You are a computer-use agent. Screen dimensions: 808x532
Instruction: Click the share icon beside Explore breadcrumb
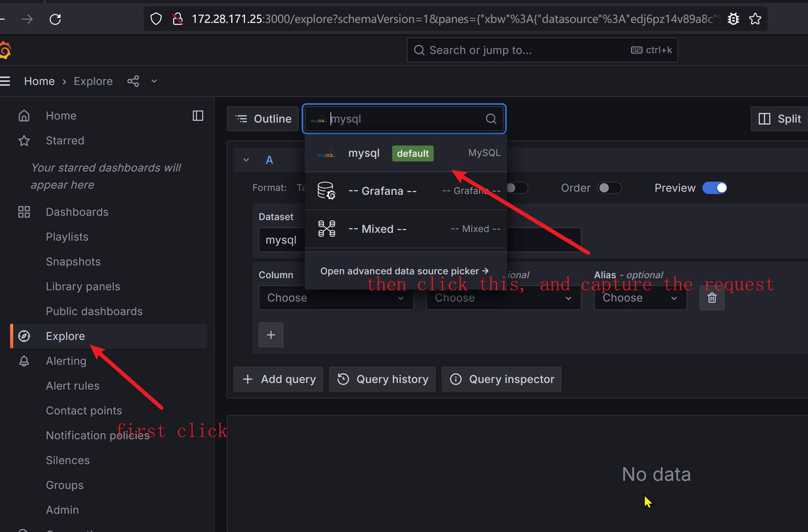133,81
